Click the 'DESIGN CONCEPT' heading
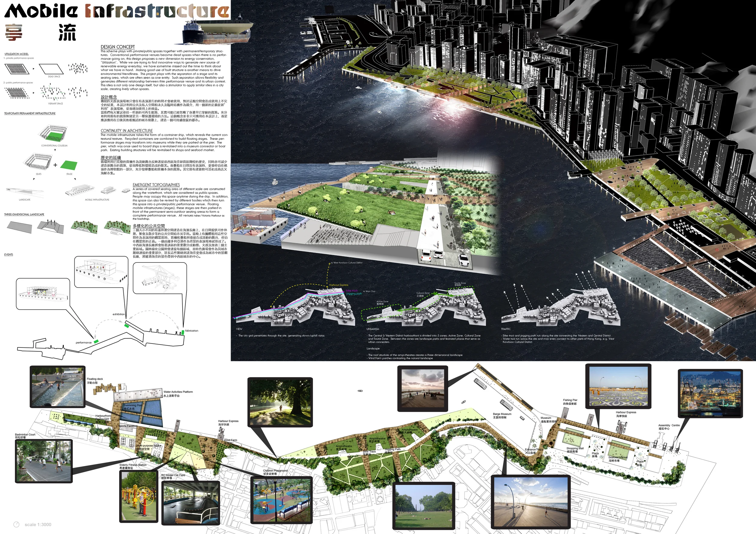Screen dimensions: 756x534 118,47
